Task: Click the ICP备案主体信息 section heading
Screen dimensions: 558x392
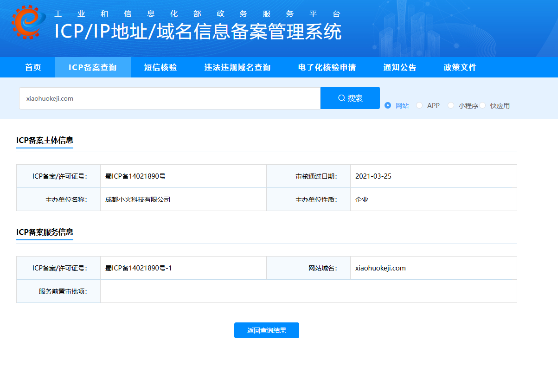Action: (x=45, y=141)
